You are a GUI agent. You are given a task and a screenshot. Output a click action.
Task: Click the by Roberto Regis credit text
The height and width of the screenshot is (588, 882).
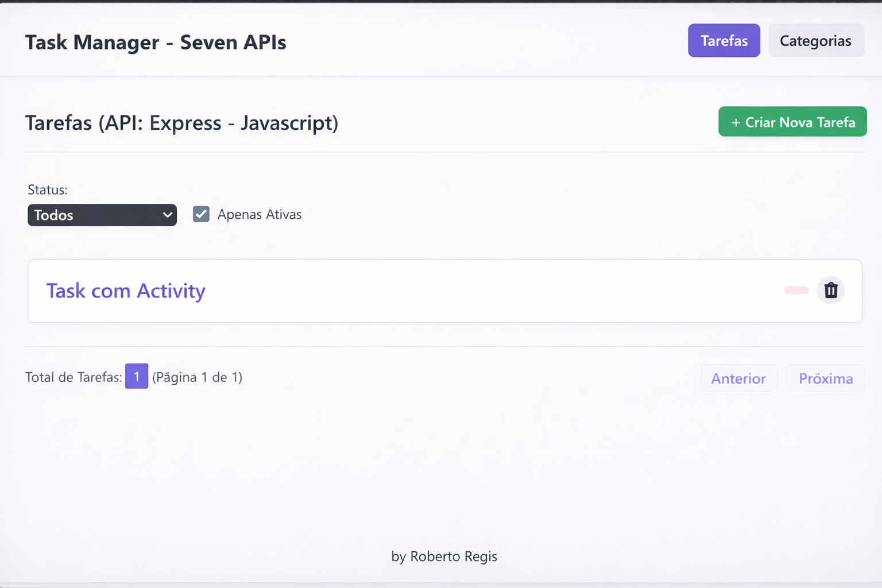(444, 556)
